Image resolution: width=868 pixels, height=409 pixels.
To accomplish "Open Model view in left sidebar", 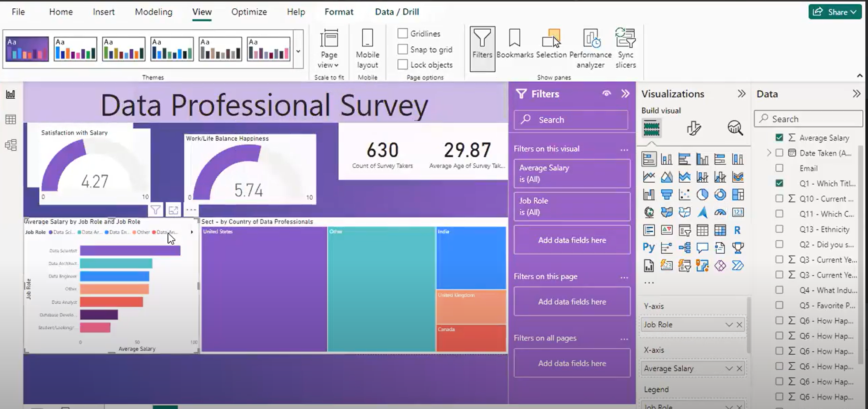I will tap(10, 145).
